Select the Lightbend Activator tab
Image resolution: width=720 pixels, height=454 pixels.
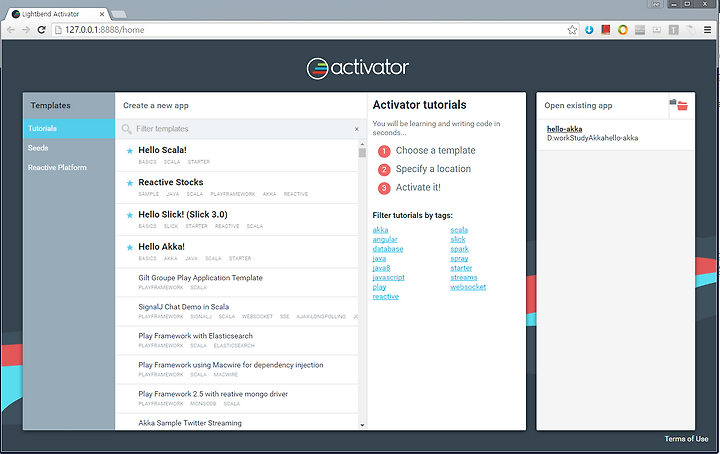(x=55, y=14)
